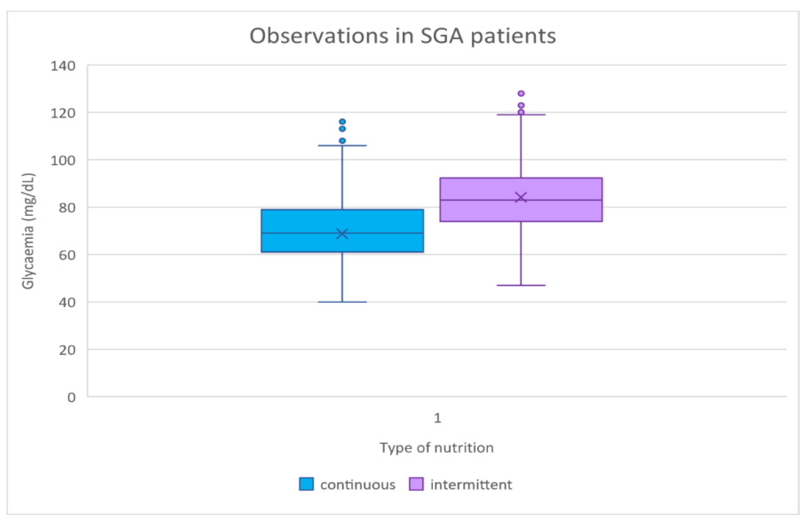Click the blue box's upper whisker cap
The width and height of the screenshot is (812, 526).
[342, 146]
